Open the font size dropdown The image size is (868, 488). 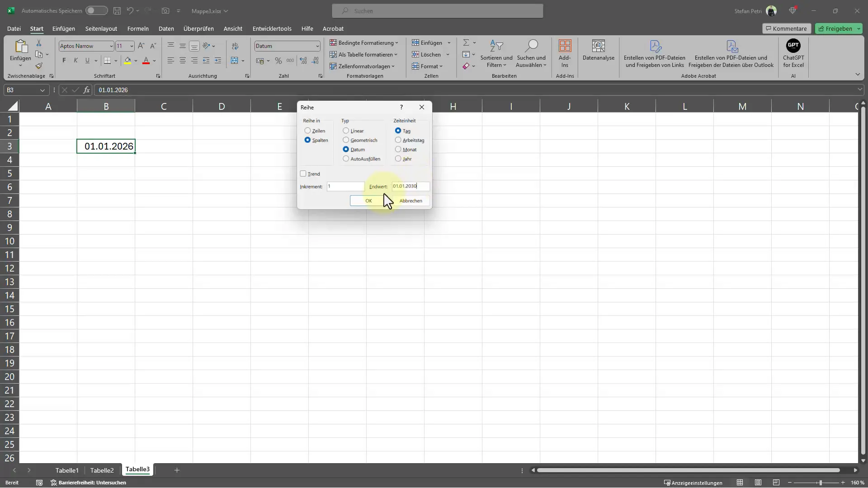point(132,46)
